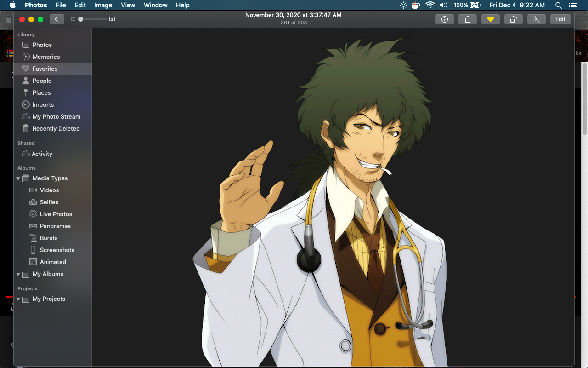Click the large thumbnail zoom-in icon
The image size is (588, 368).
tap(112, 19)
